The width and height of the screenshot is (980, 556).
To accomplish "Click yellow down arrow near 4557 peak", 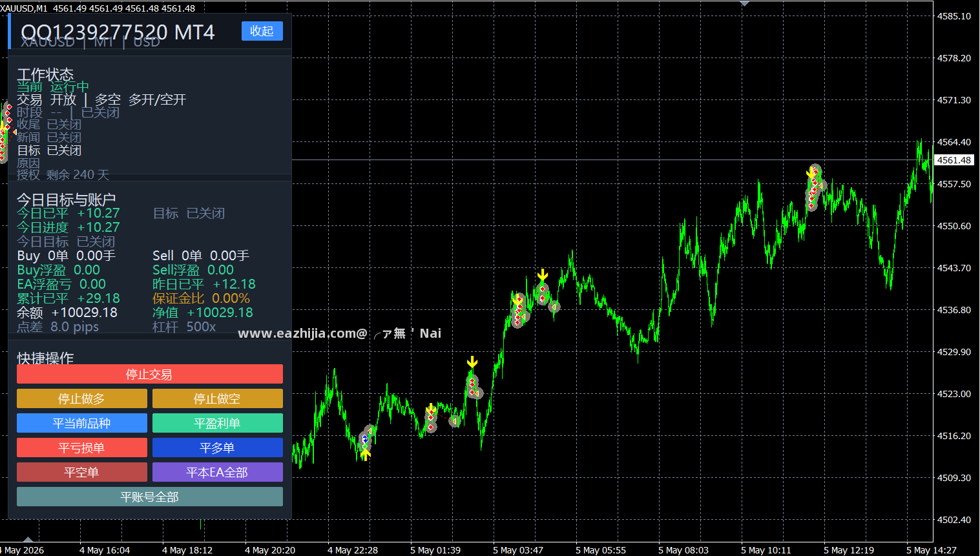I will (811, 173).
